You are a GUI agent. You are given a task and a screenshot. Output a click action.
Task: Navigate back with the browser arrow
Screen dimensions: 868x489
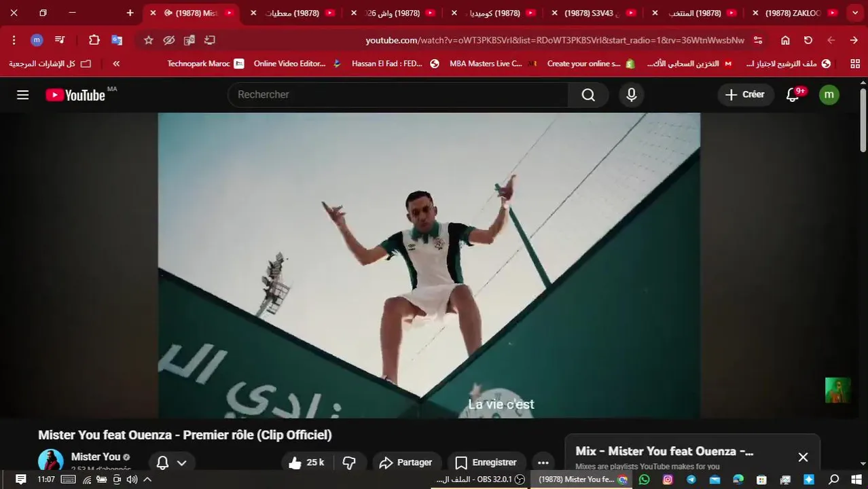(x=854, y=40)
